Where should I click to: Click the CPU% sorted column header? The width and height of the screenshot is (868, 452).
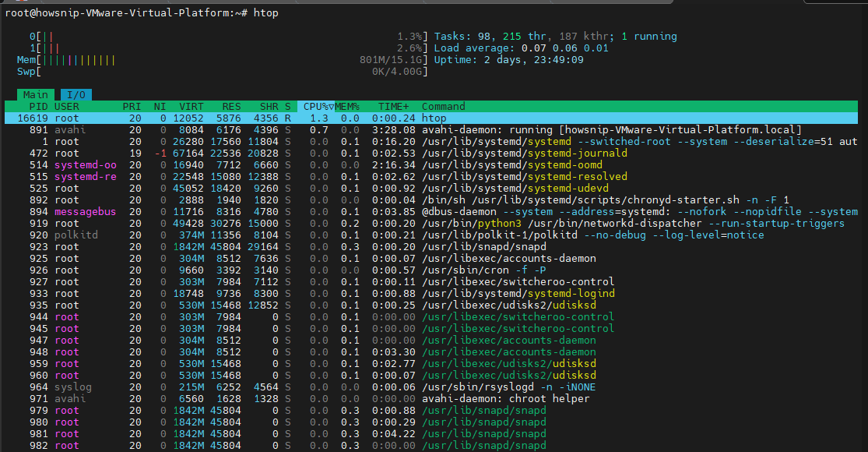[316, 106]
